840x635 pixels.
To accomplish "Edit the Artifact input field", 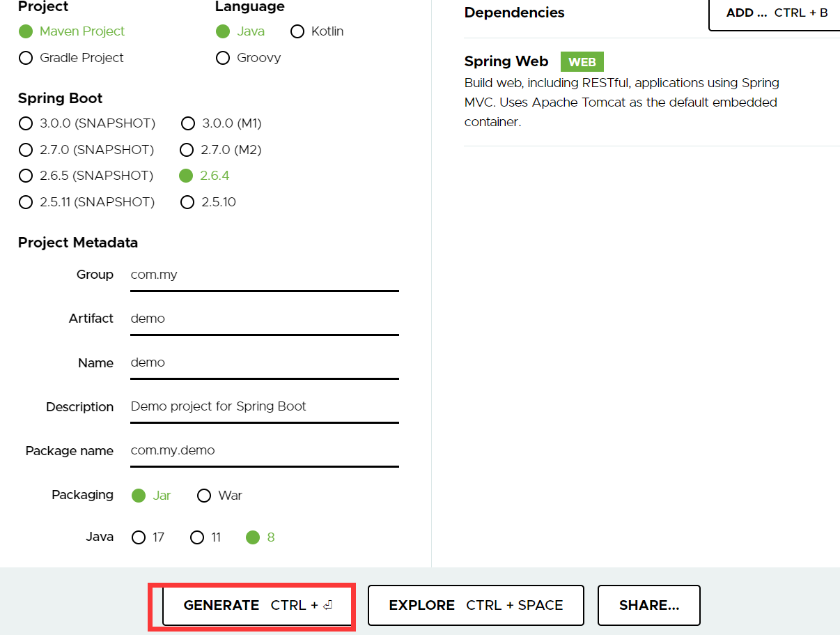I will coord(265,319).
